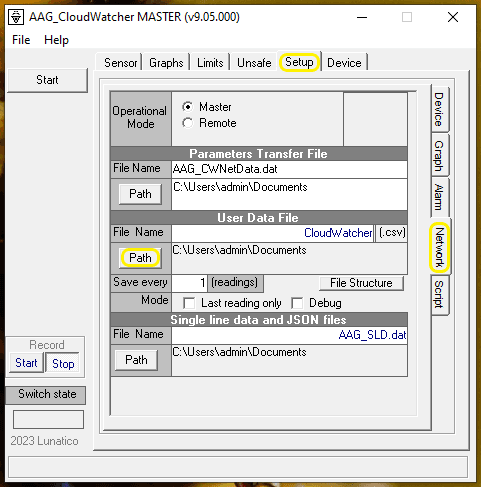481x487 pixels.
Task: Switch to the Graphs tab
Action: point(166,63)
